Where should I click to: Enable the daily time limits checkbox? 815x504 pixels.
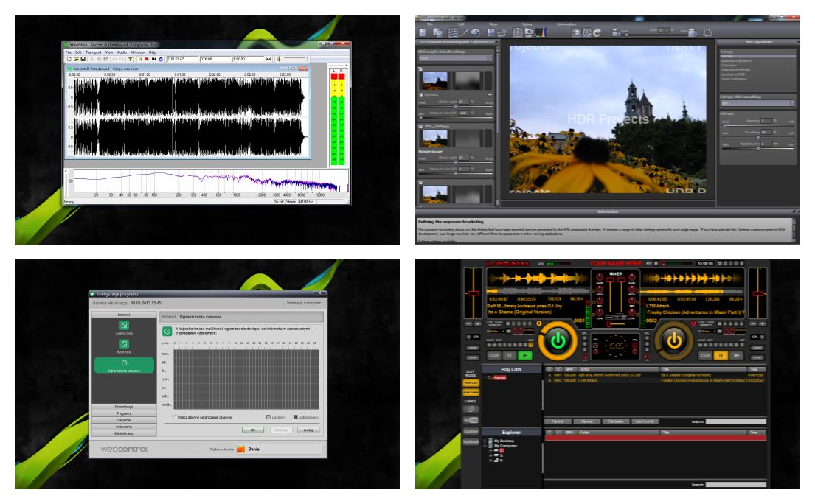tap(176, 417)
